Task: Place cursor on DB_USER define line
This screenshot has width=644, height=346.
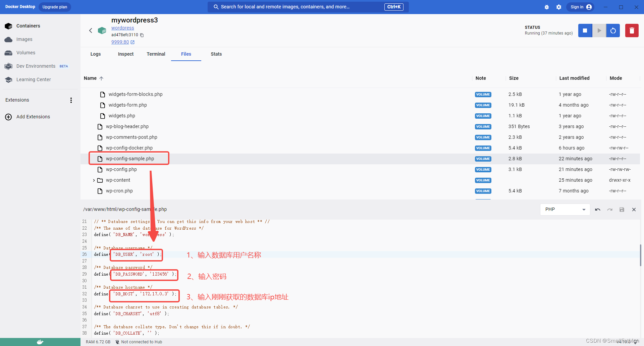Action: pyautogui.click(x=127, y=254)
